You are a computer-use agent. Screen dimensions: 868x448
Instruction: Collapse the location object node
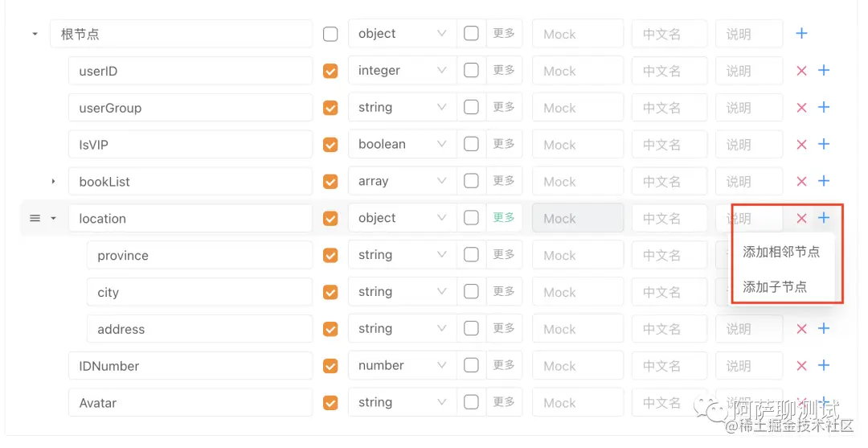pyautogui.click(x=53, y=218)
